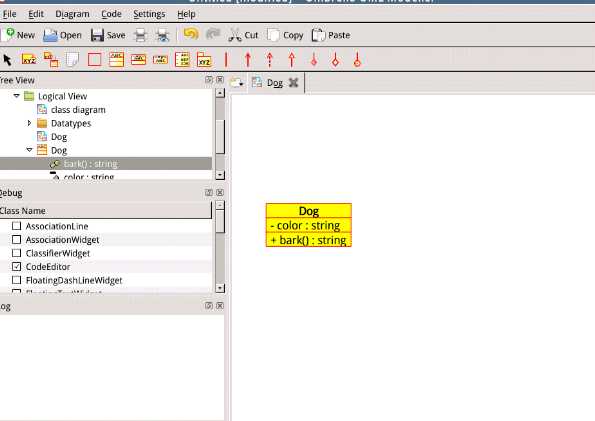Collapse the Logical View folder
The image size is (595, 421).
16,96
